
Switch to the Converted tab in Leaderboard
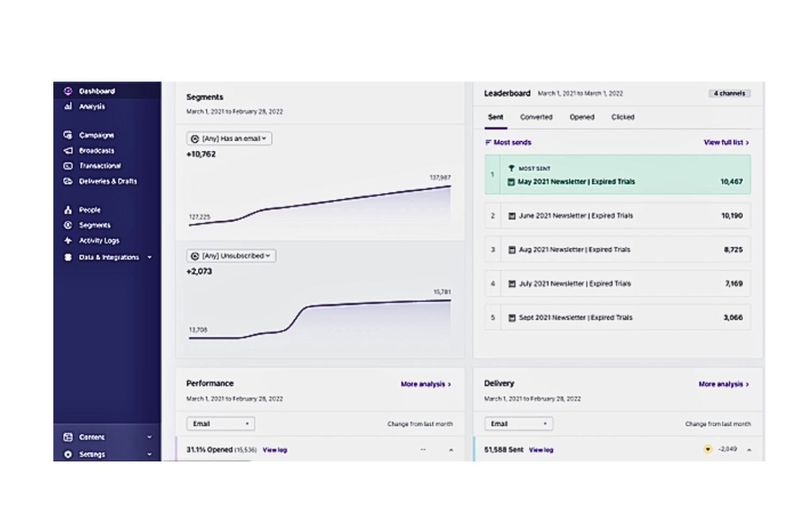point(536,117)
